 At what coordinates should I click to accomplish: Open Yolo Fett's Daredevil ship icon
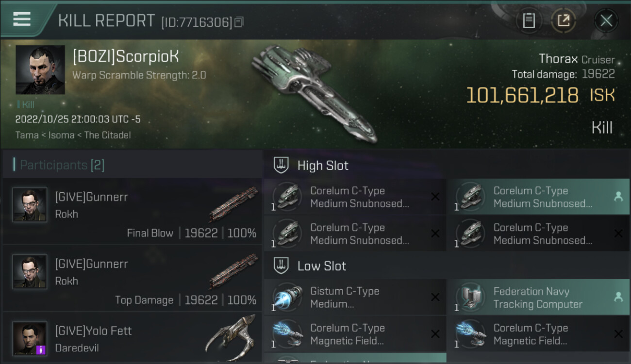[x=230, y=334]
